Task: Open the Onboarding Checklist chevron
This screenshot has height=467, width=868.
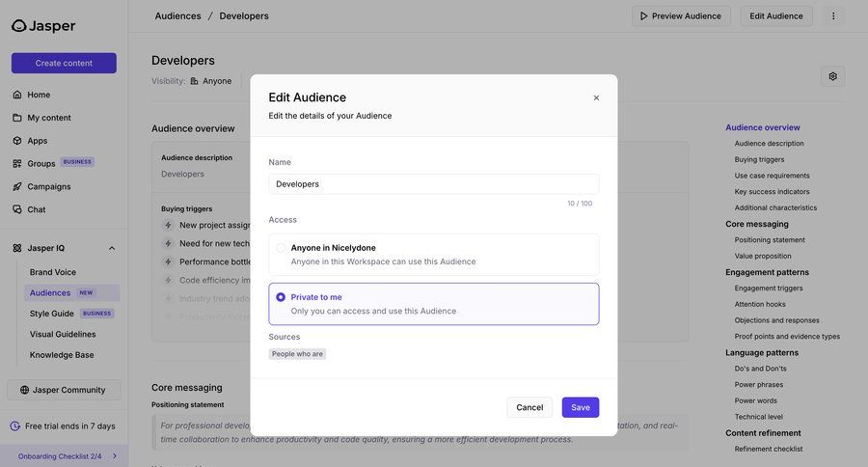Action: (x=115, y=456)
